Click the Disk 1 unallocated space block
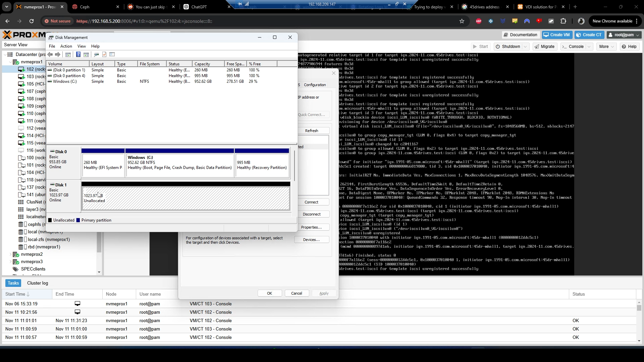Viewport: 644px width, 362px height. click(186, 198)
